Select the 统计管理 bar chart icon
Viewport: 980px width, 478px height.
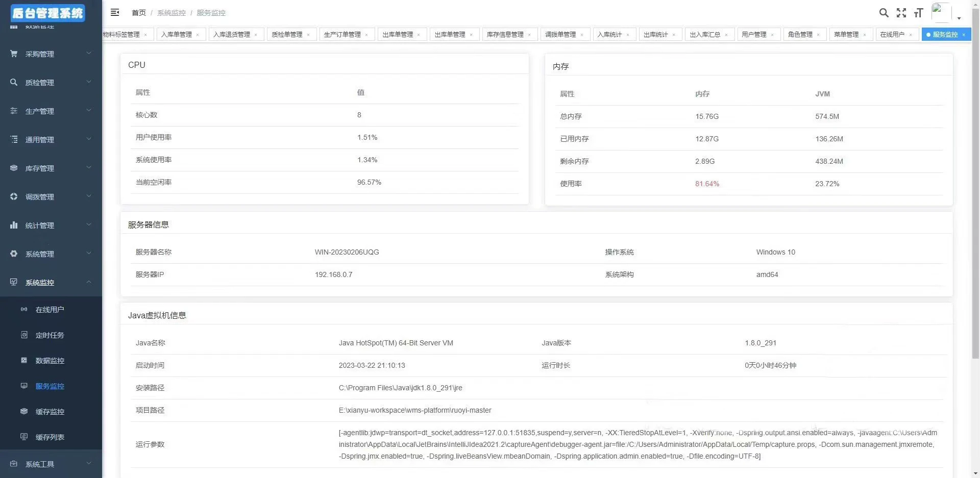14,224
